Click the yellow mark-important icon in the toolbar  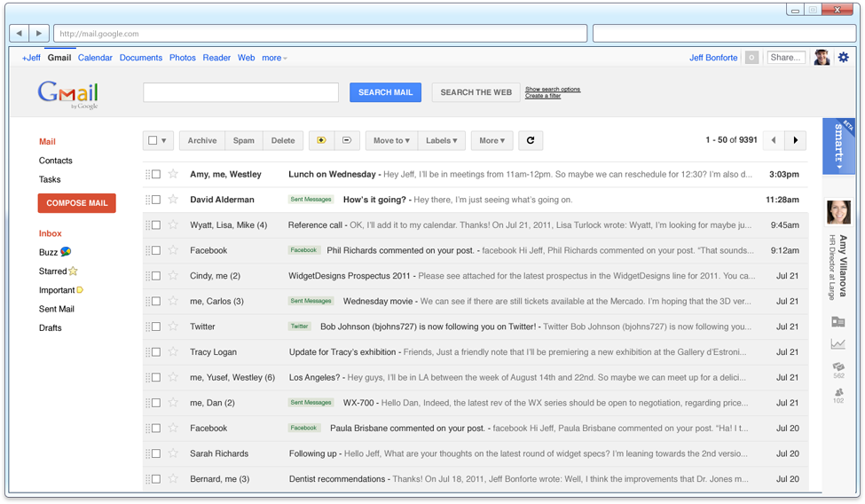point(321,140)
